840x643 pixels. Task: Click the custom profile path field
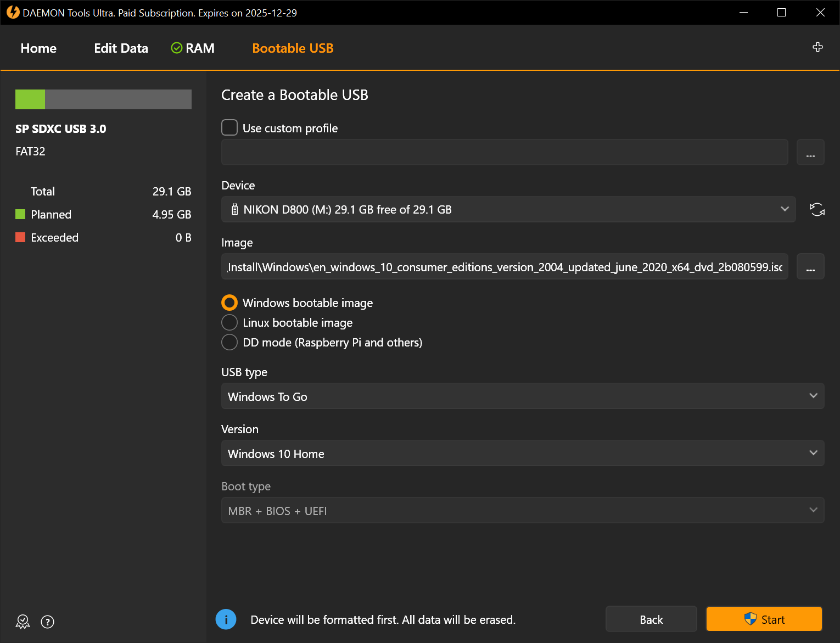click(505, 152)
